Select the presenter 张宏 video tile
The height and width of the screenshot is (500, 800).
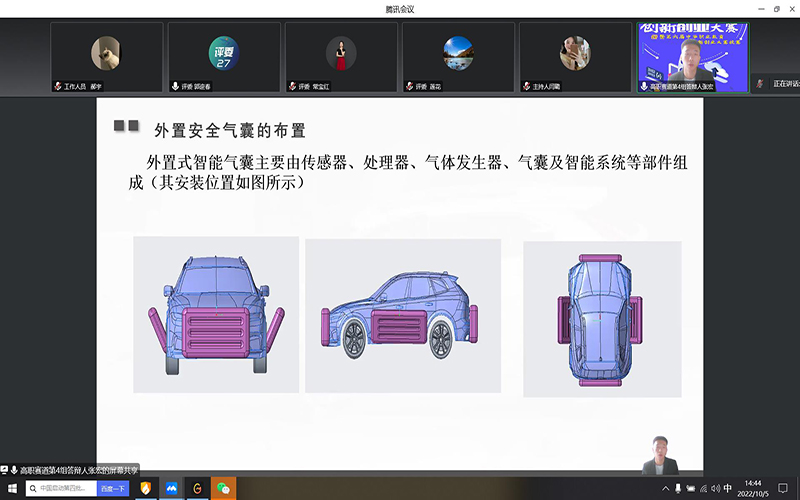click(692, 57)
